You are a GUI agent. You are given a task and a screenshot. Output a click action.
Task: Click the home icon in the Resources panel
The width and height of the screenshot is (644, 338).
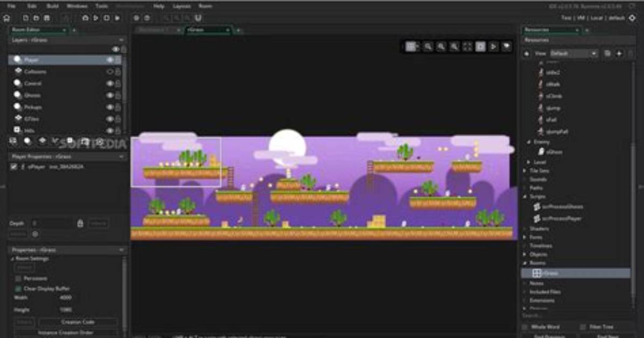527,54
